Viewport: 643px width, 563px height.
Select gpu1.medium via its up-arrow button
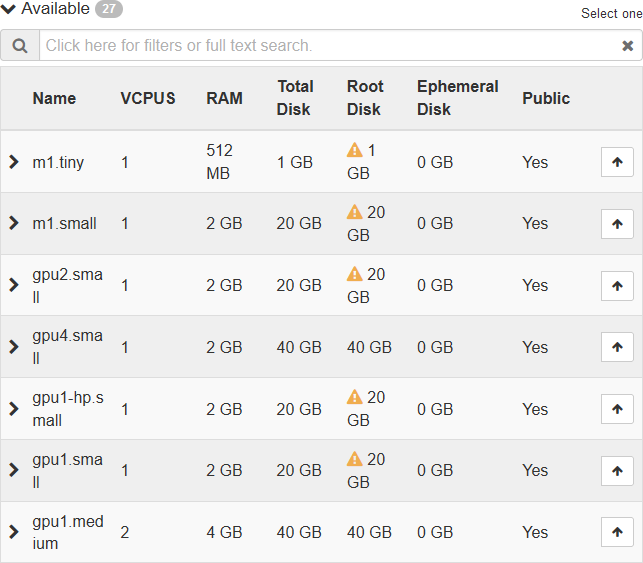pyautogui.click(x=617, y=532)
